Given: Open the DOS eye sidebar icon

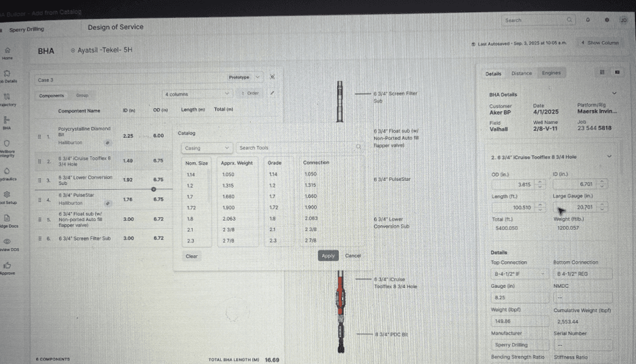Looking at the screenshot, I should 7,241.
